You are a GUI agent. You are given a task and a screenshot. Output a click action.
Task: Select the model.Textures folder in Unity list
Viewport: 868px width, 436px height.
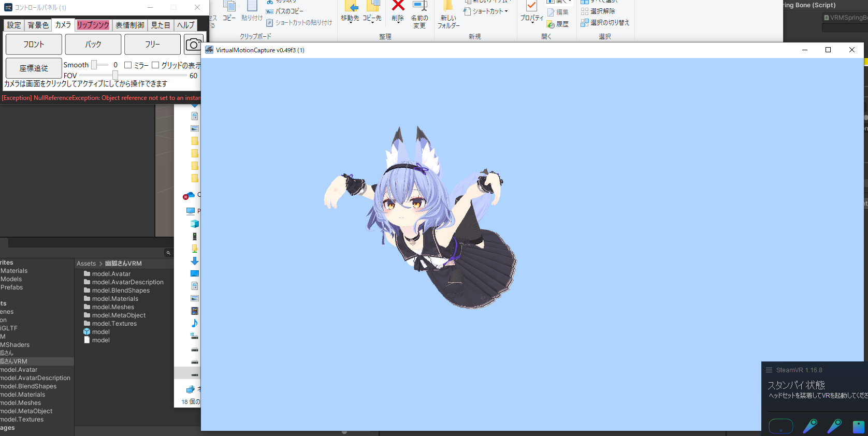point(114,324)
